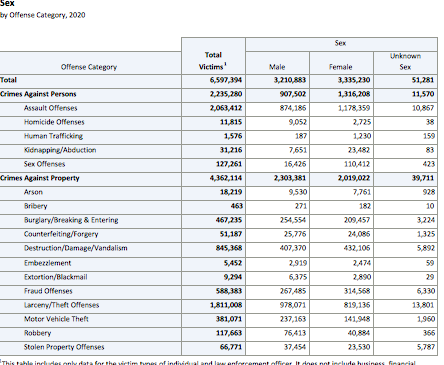Image resolution: width=444 pixels, height=365 pixels.
Task: Click the Homicide Offenses total victims cell
Action: (x=231, y=122)
